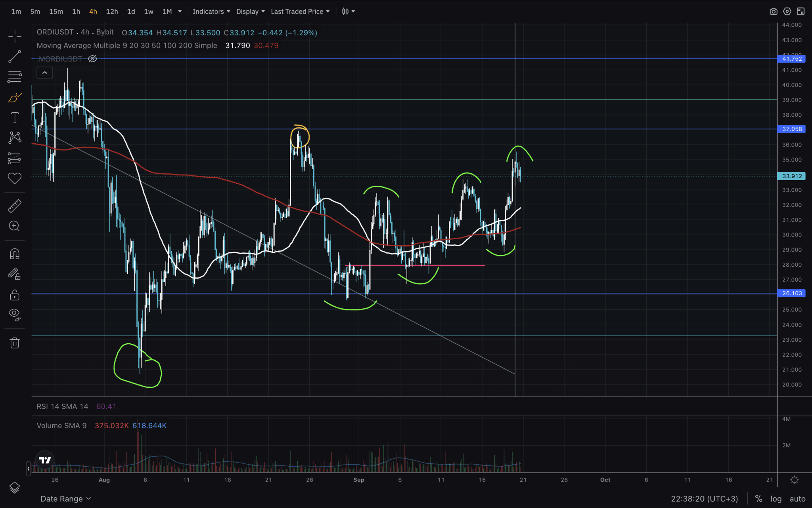Show hidden MORDIUSDT symbol via eye icon
812x508 pixels.
coord(92,59)
